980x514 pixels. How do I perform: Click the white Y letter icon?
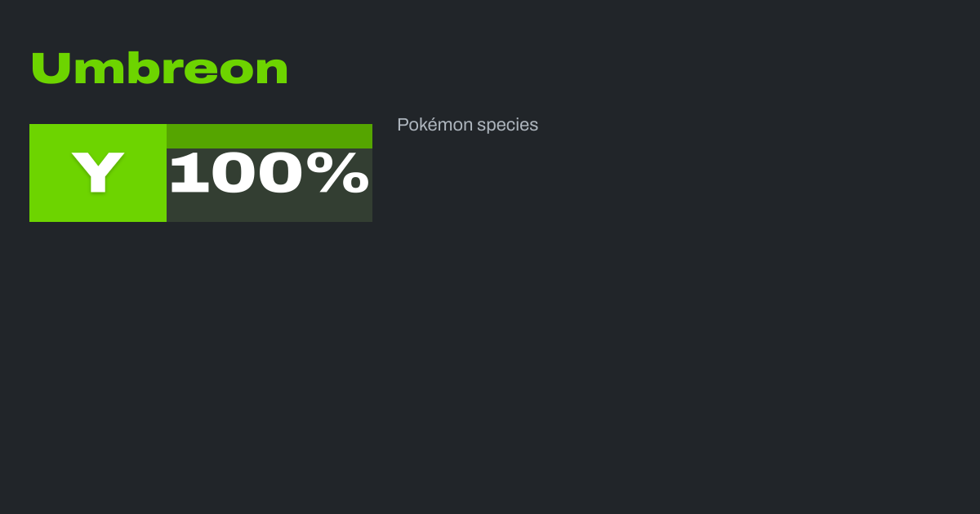pyautogui.click(x=98, y=173)
